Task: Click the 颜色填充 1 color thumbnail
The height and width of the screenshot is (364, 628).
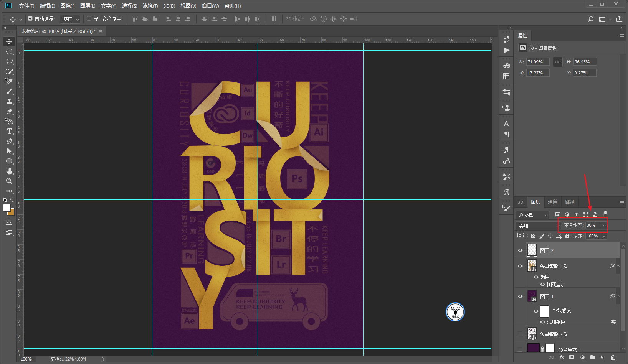Action: click(533, 348)
